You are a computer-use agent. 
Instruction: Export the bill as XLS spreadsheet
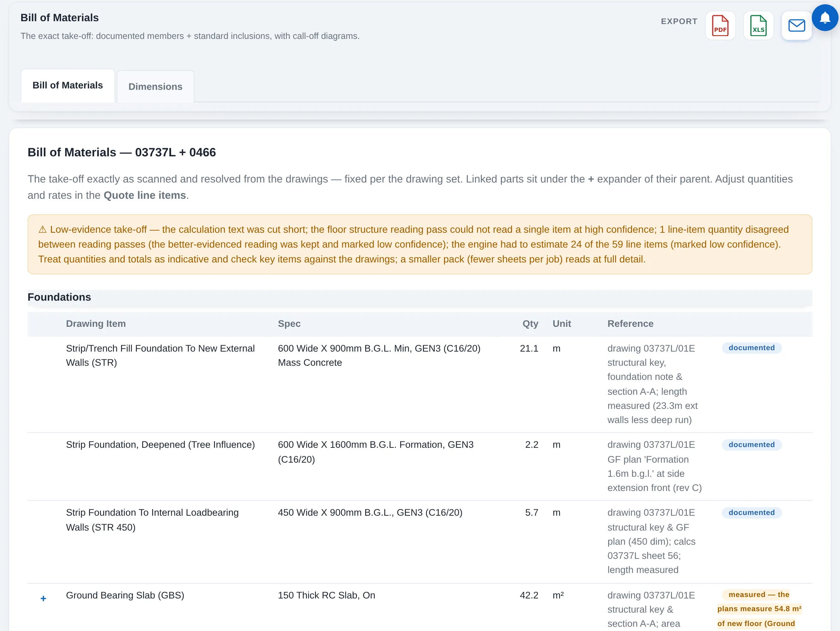click(x=758, y=25)
